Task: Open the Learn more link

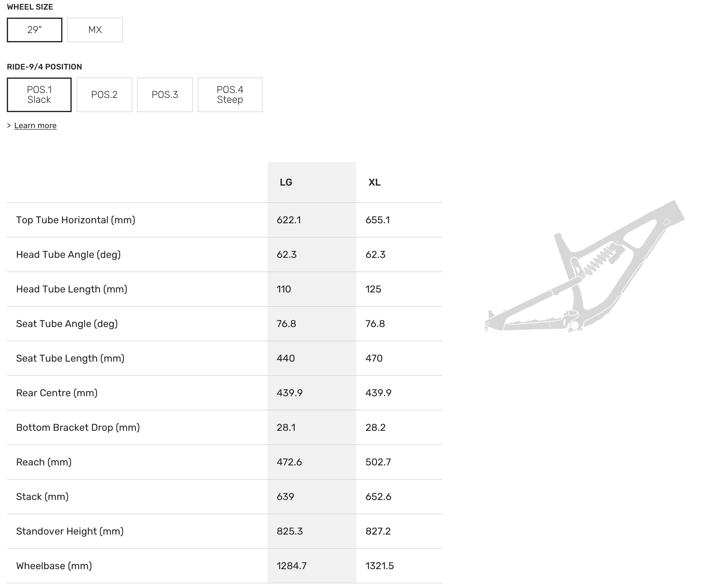Action: (35, 125)
